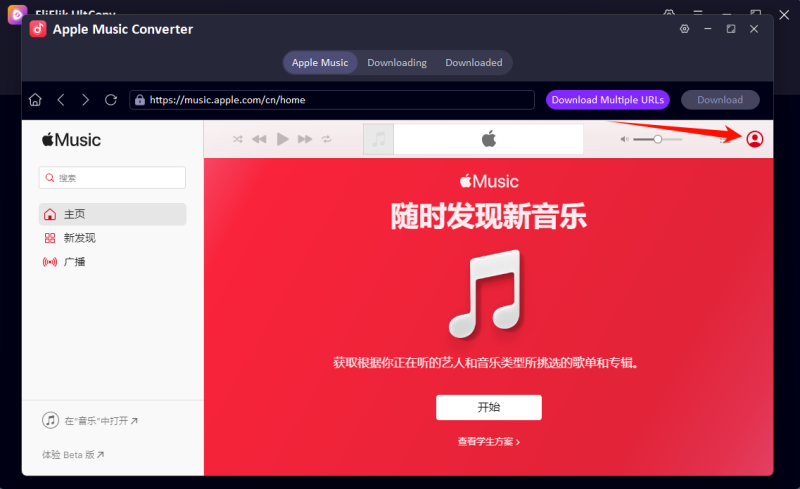Open settings gear in Apple Music Converter
The image size is (800, 489).
684,29
